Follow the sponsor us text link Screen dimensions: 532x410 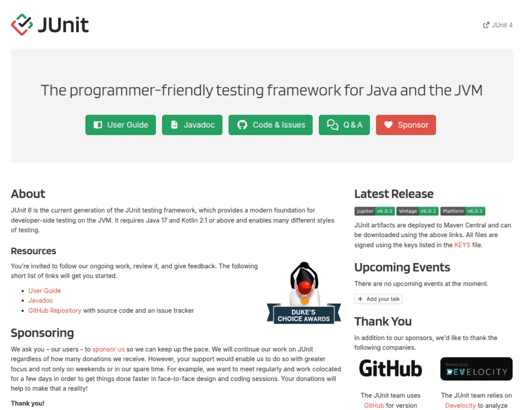pos(109,349)
